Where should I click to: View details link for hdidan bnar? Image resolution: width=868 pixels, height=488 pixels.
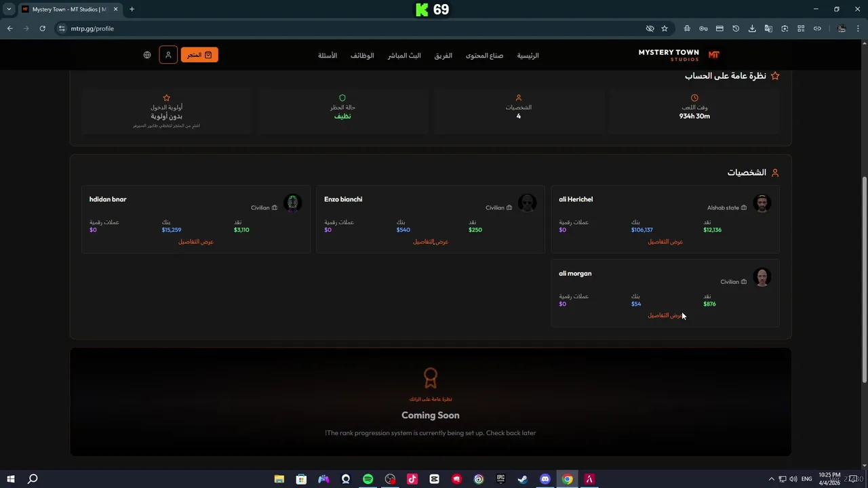point(196,242)
